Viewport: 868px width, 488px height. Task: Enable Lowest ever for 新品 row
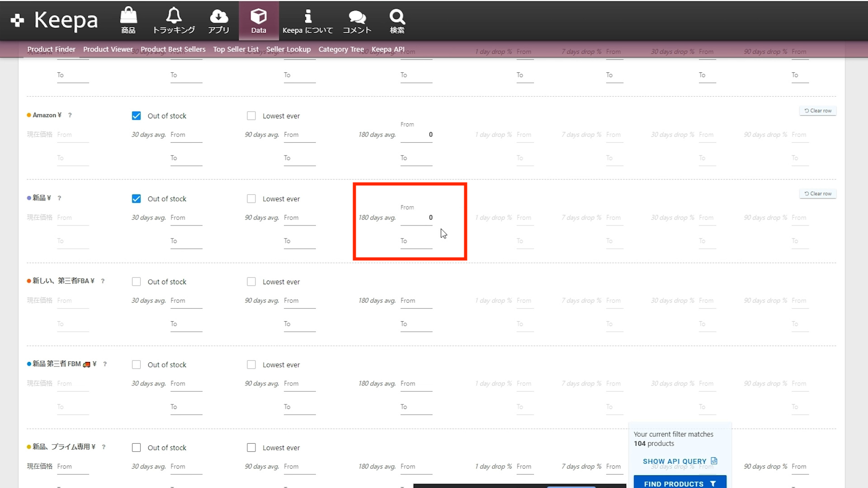(x=251, y=199)
